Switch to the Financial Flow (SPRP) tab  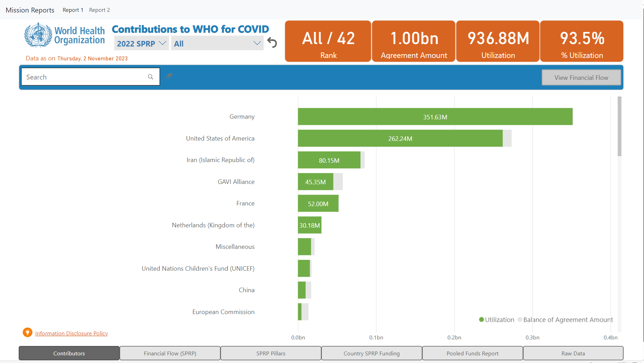point(170,353)
